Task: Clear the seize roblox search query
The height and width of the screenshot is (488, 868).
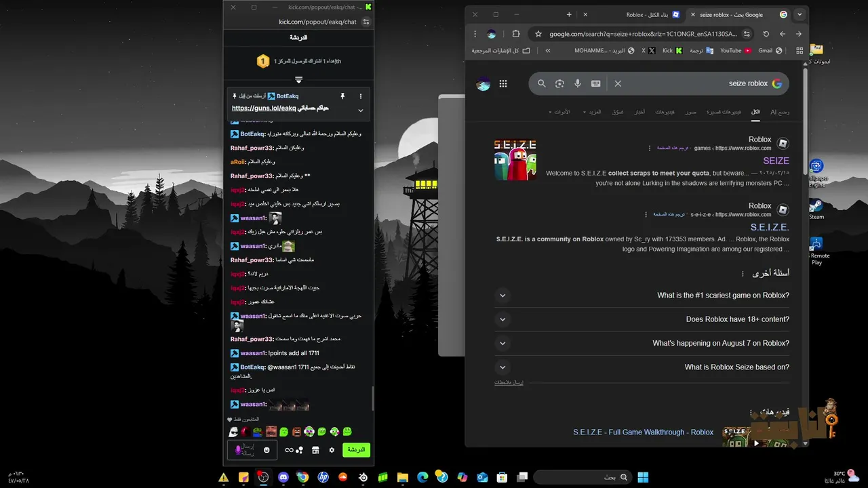Action: click(618, 83)
